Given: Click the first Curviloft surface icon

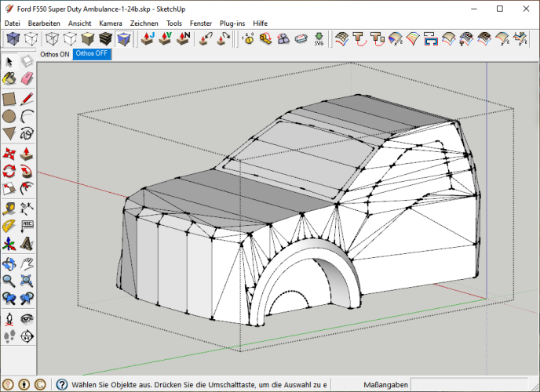Looking at the screenshot, I should tap(341, 39).
